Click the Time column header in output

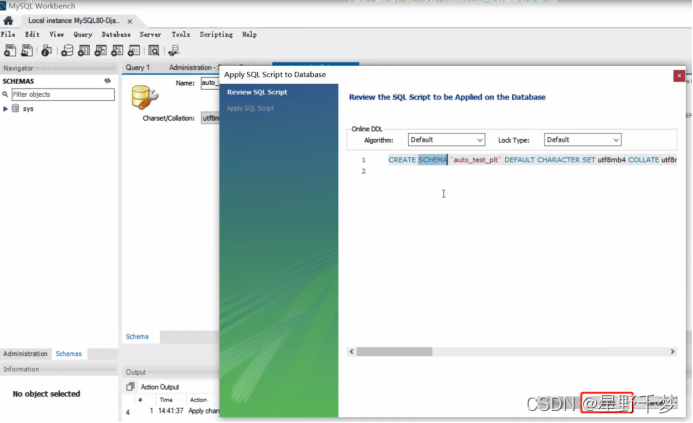coord(166,400)
